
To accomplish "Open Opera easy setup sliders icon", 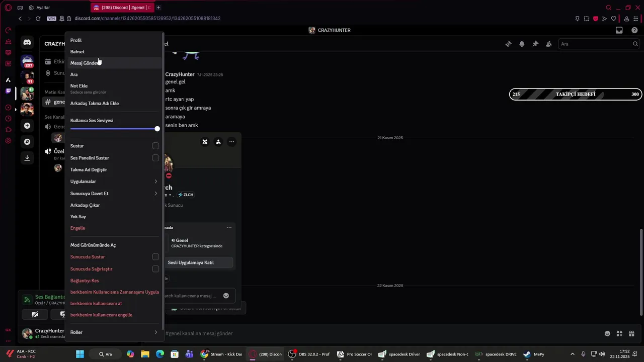I will [x=636, y=19].
